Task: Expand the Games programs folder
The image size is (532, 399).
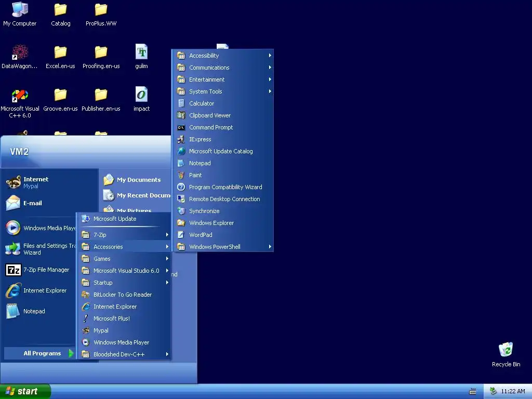Action: pyautogui.click(x=124, y=259)
